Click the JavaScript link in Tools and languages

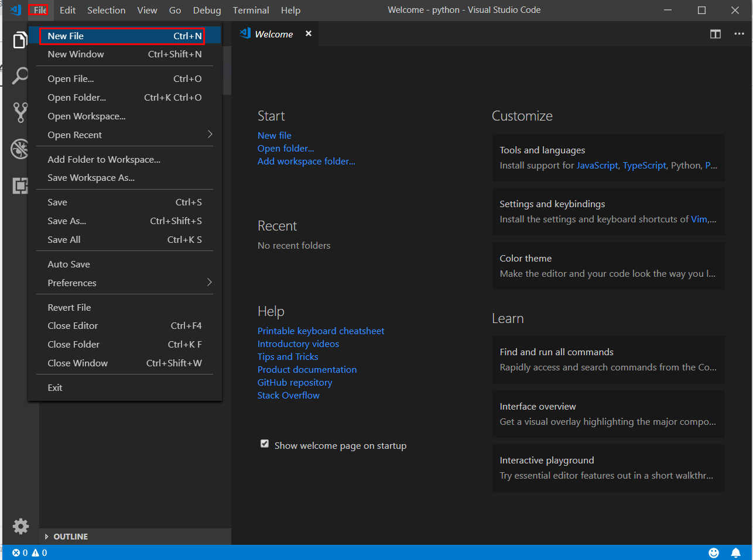point(597,166)
